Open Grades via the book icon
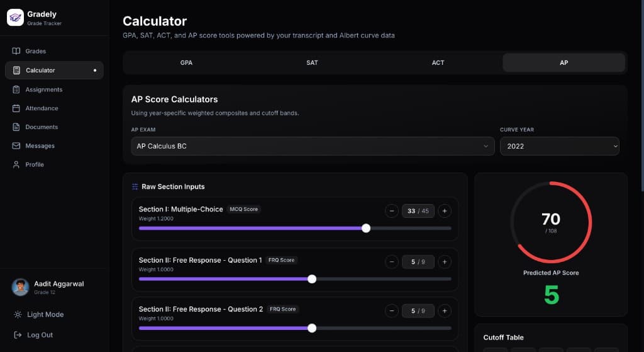Viewport: 644px width, 352px height. (x=16, y=51)
